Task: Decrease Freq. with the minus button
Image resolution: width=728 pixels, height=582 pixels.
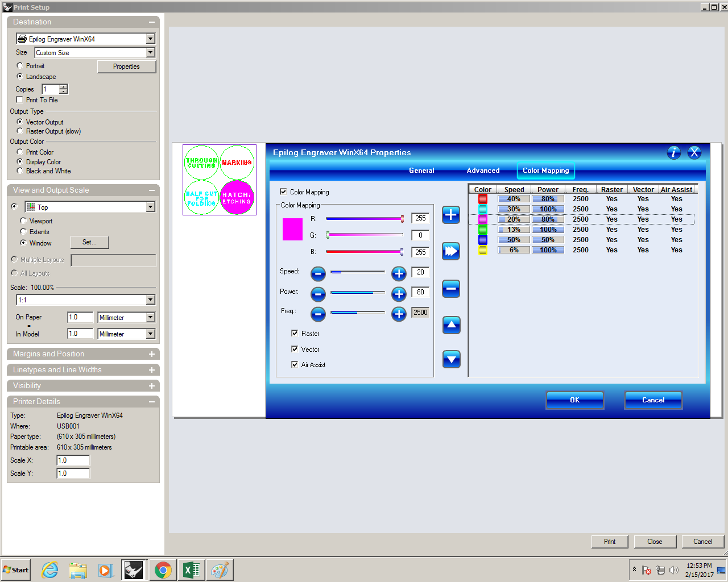Action: click(x=318, y=314)
